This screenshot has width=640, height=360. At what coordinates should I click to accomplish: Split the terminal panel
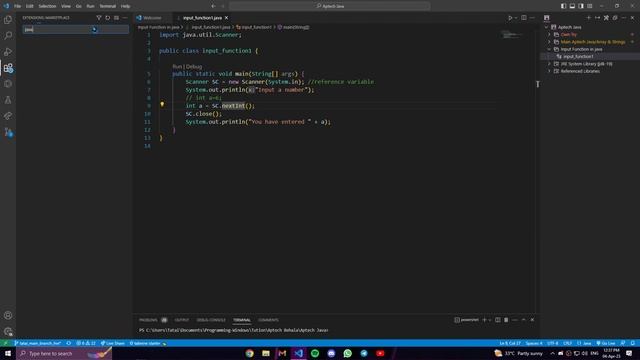498,320
